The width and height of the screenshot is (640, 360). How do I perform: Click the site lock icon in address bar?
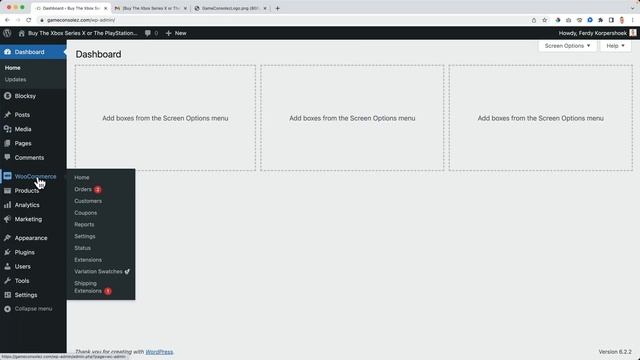tap(42, 20)
